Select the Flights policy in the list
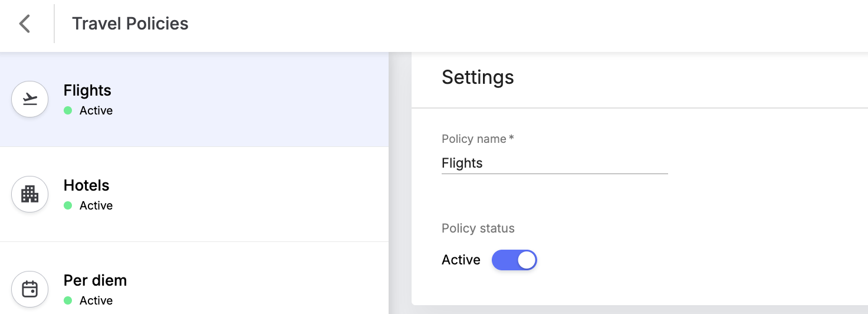This screenshot has width=868, height=314. [194, 99]
